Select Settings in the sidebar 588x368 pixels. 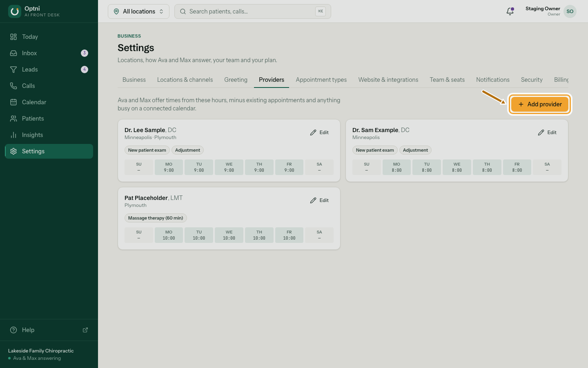[x=49, y=151]
